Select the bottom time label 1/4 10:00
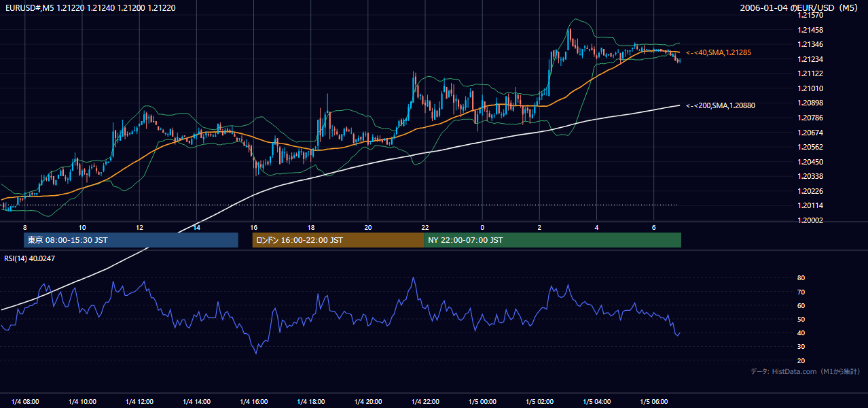Viewport: 868px width, 408px height. tap(82, 402)
